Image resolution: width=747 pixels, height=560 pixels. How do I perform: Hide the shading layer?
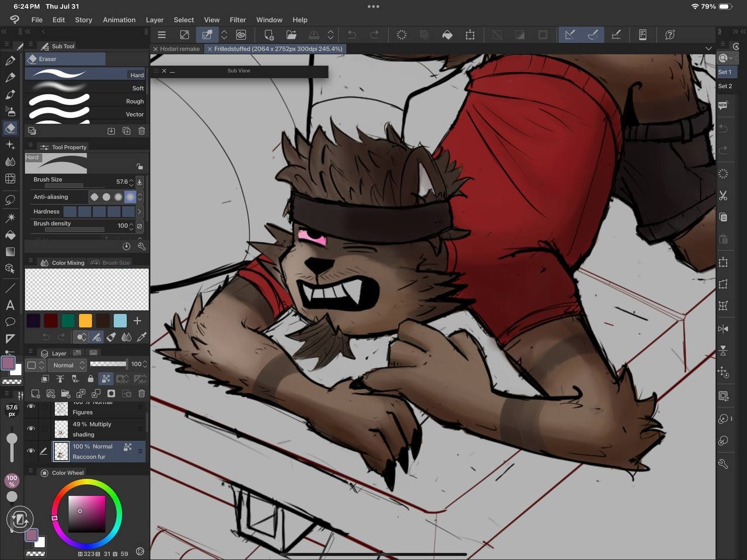pos(31,429)
